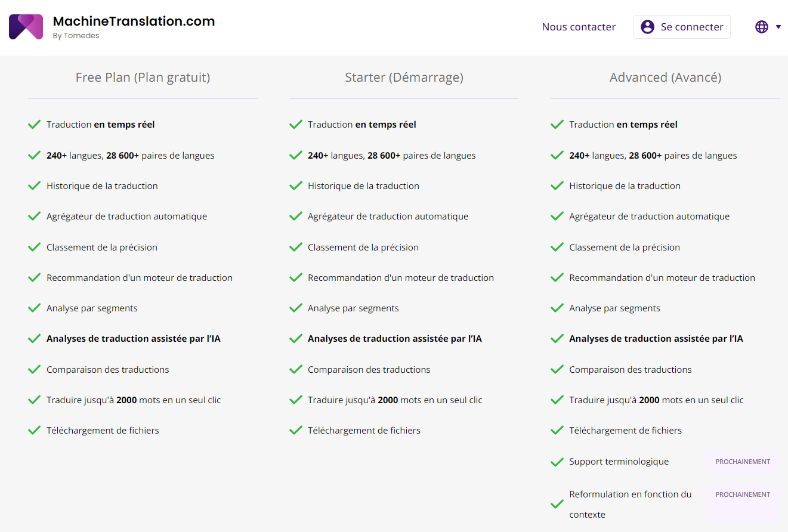Select Starter Comparaison des traductions text

pyautogui.click(x=369, y=370)
